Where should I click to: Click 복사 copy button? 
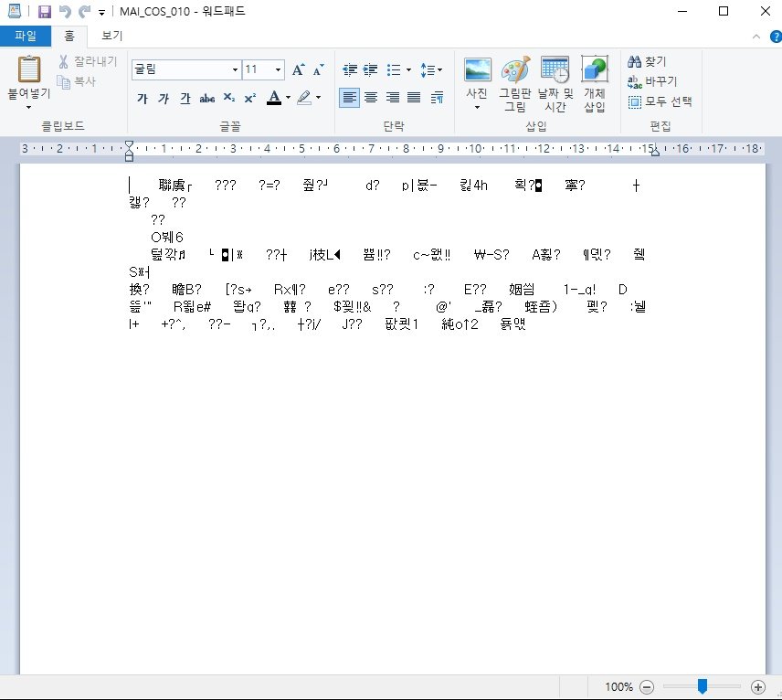click(x=77, y=81)
